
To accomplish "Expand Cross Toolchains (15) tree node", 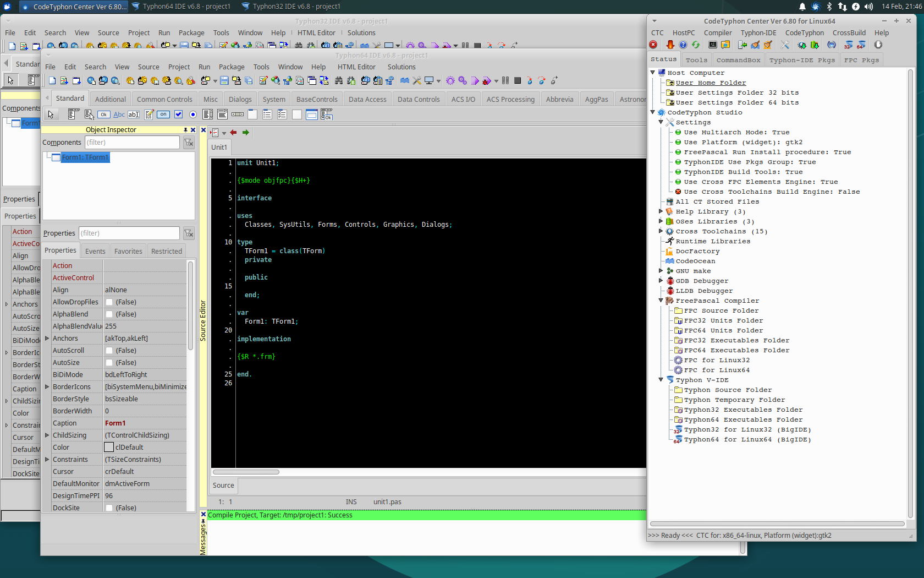I will click(661, 231).
